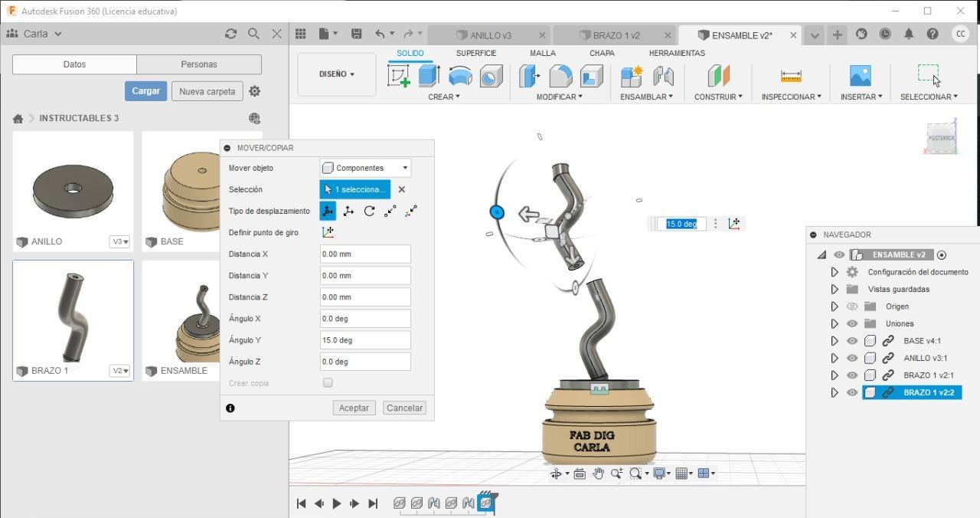This screenshot has width=980, height=518.
Task: Click the Ángulo Y input field
Action: (365, 340)
